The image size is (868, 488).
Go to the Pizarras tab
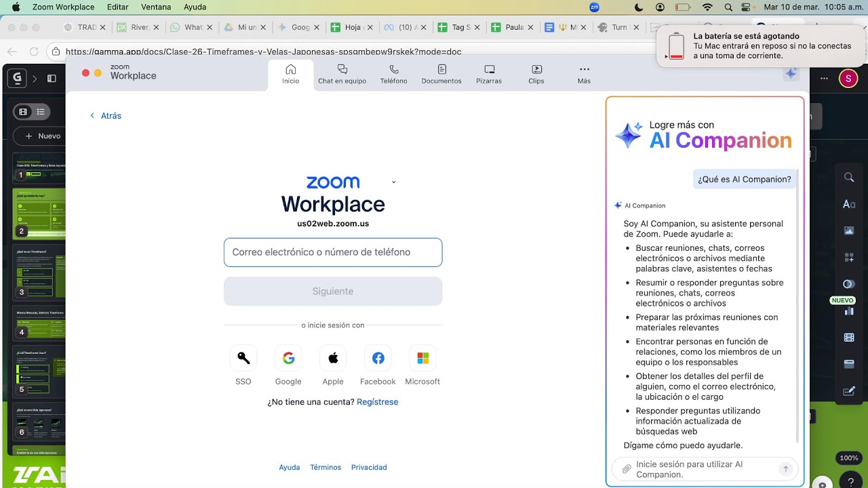(x=489, y=75)
